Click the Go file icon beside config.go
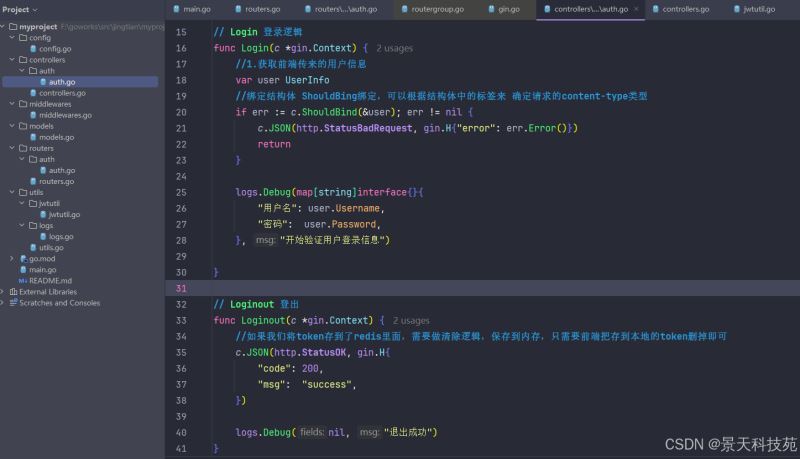The image size is (800, 459). pos(33,49)
